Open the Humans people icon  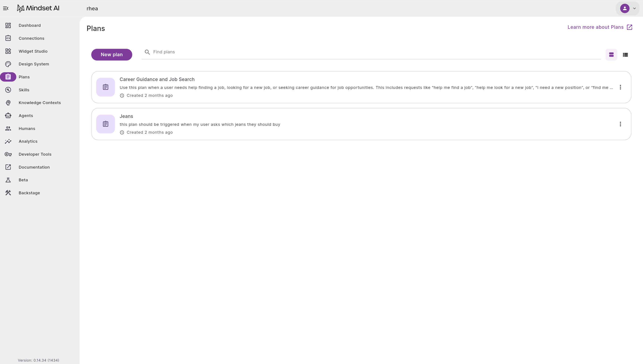point(8,128)
